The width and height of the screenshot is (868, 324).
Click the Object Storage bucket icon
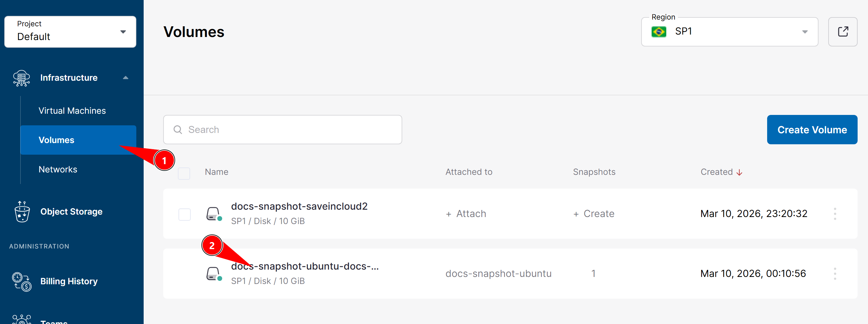tap(22, 212)
